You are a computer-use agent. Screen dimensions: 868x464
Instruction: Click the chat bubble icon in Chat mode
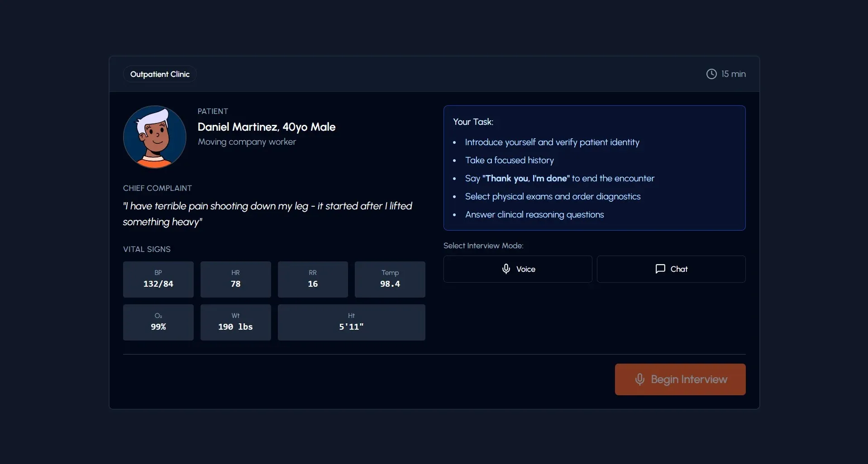point(660,269)
